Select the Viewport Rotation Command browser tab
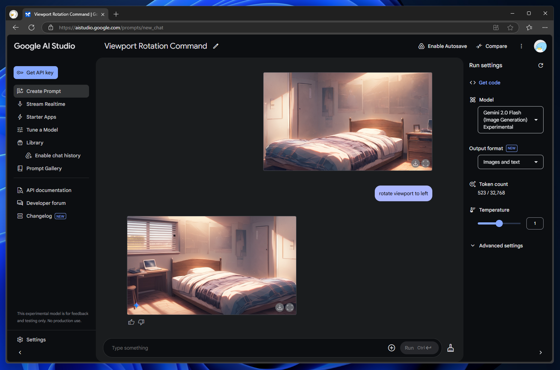 65,14
